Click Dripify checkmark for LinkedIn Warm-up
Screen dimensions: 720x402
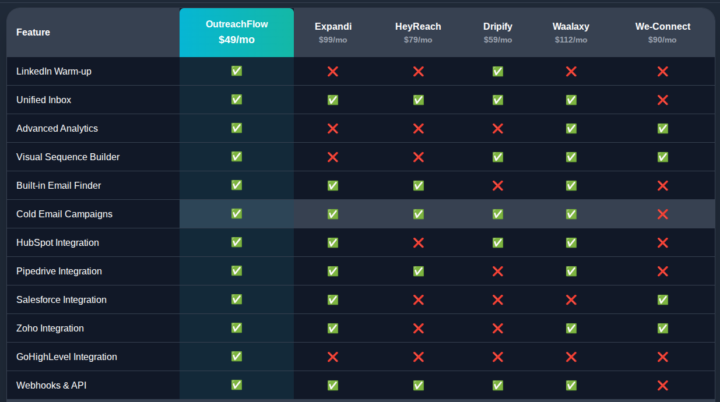[498, 71]
